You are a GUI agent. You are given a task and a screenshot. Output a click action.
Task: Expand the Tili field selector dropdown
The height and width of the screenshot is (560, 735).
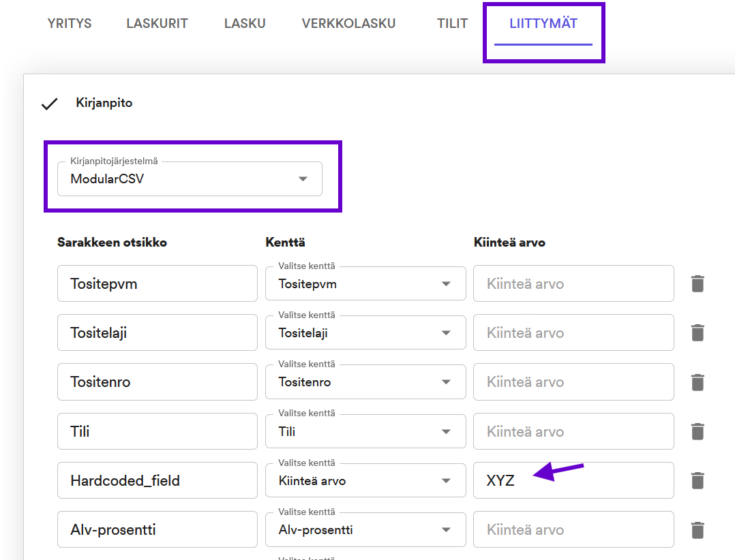(365, 431)
